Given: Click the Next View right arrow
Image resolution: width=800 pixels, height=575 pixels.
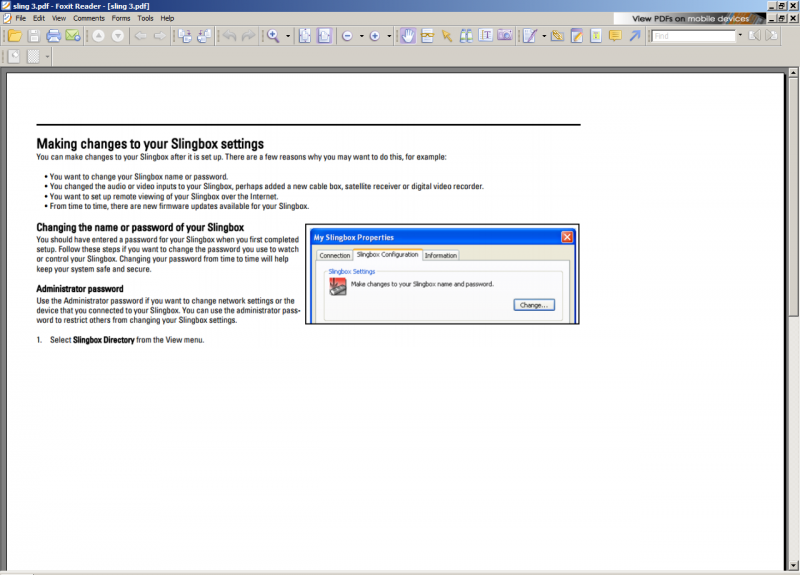Looking at the screenshot, I should point(160,36).
